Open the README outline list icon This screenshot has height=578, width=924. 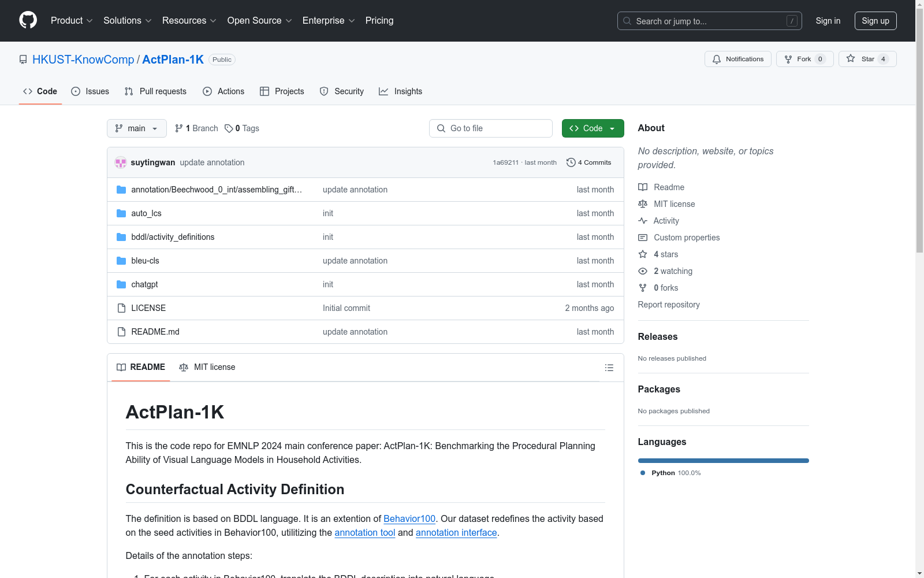coord(609,368)
